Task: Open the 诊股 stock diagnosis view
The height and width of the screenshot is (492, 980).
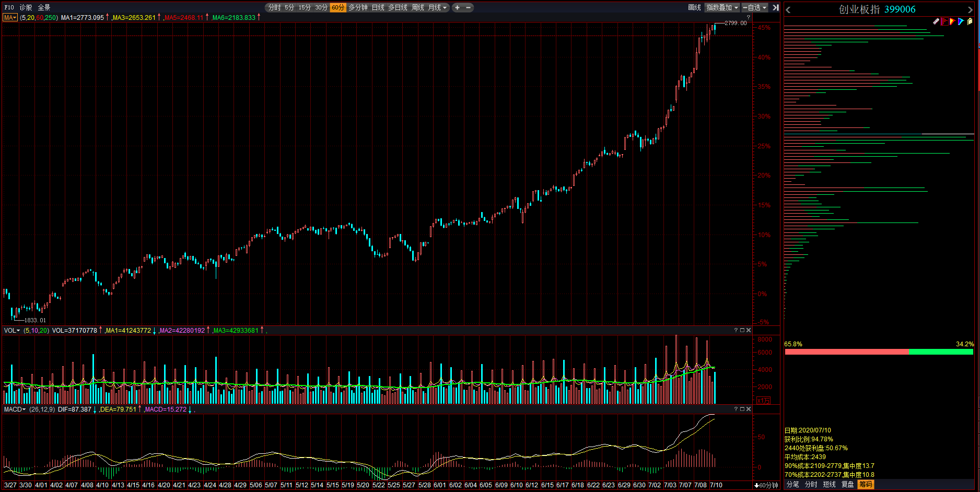Action: click(26, 8)
